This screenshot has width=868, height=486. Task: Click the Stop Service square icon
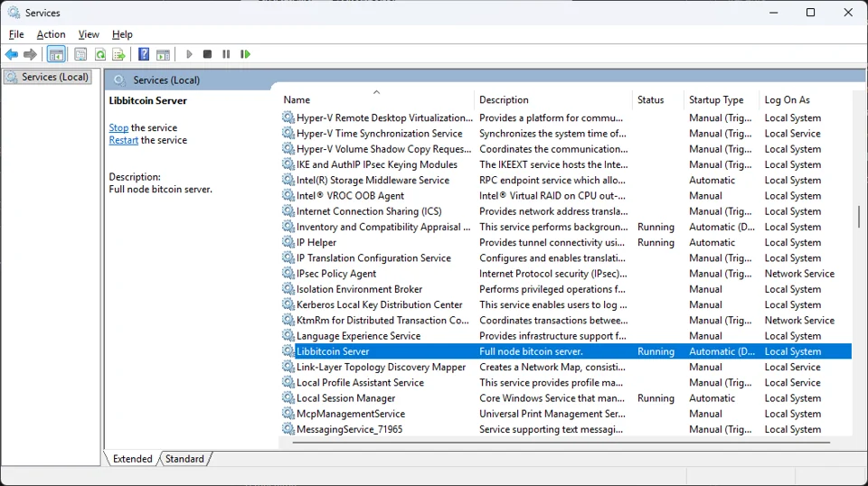tap(208, 54)
